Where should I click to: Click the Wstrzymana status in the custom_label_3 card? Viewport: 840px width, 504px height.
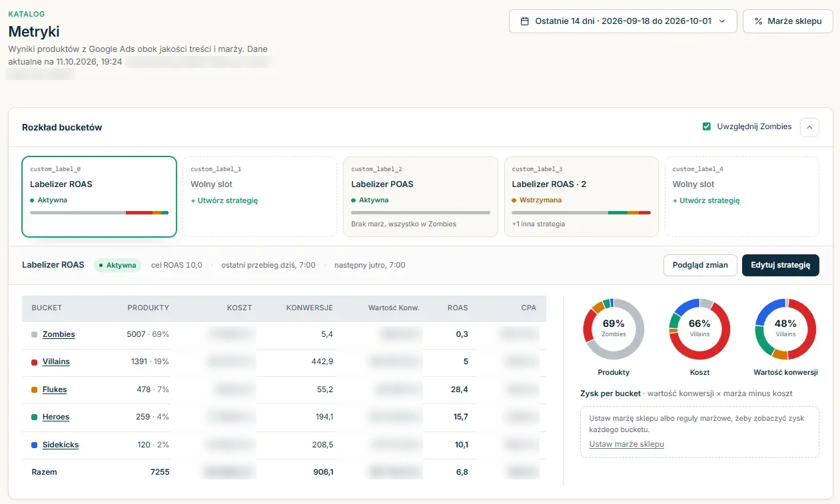coord(537,200)
